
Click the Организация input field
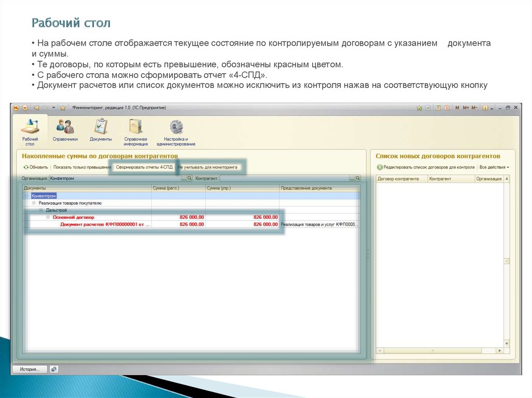(x=114, y=178)
